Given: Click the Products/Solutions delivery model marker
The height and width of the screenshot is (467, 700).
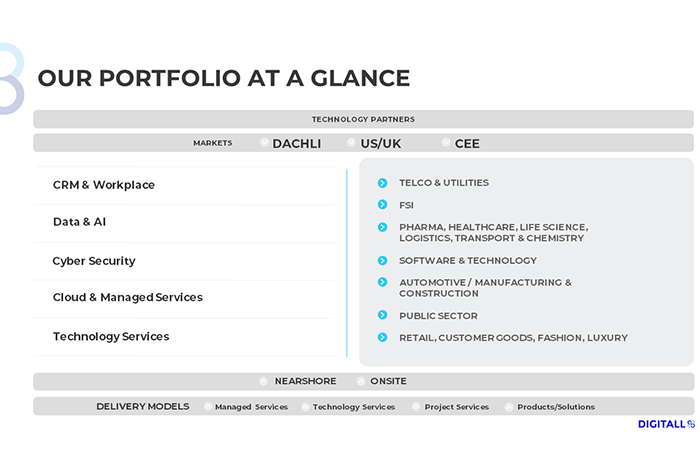Looking at the screenshot, I should pyautogui.click(x=509, y=407).
